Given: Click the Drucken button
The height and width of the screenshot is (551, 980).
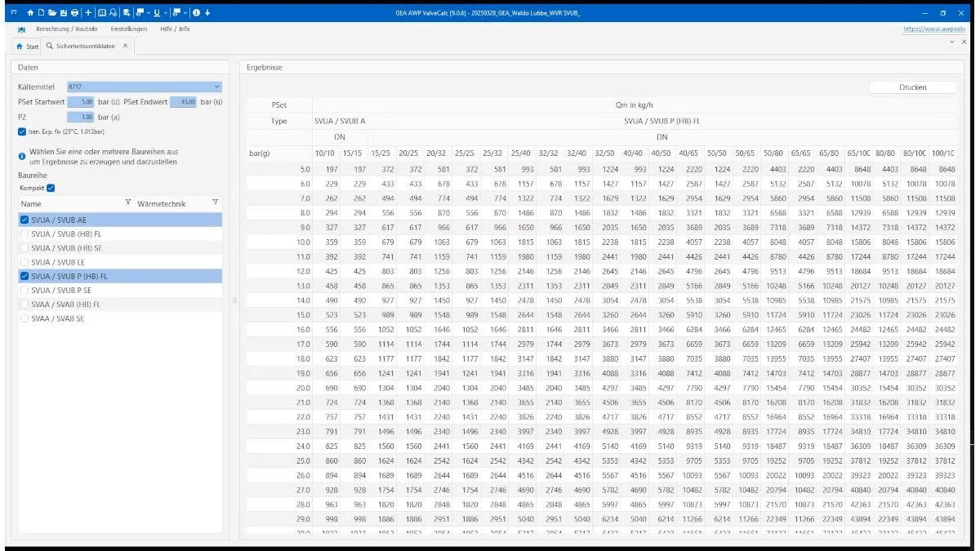Looking at the screenshot, I should 913,87.
